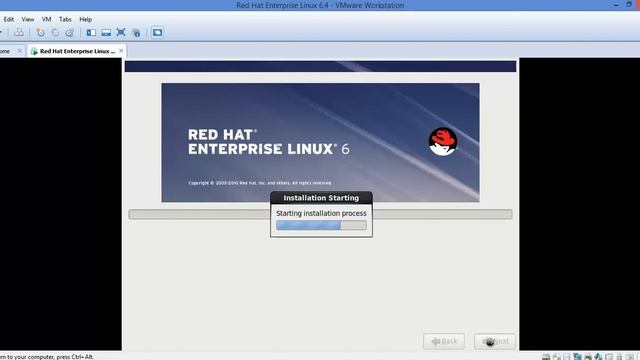Click the Unity mode toolbar icon

point(136,32)
